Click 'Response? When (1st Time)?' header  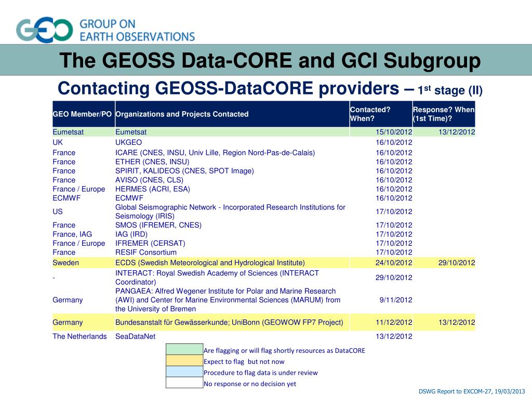[x=444, y=114]
